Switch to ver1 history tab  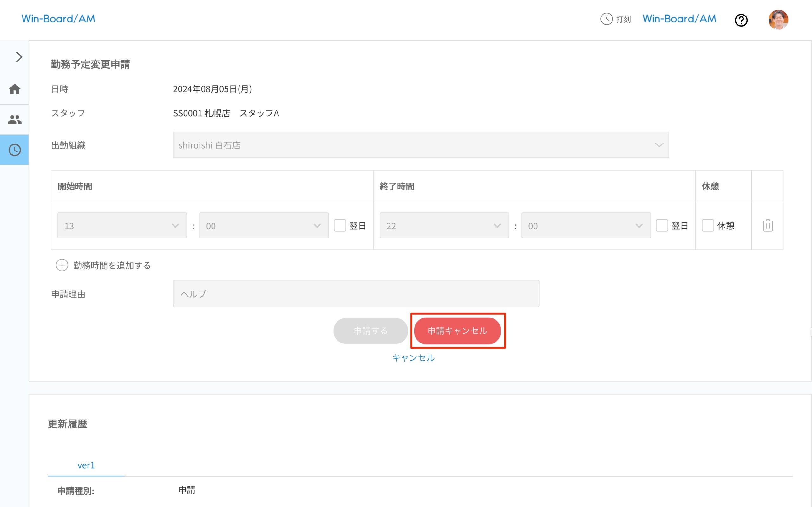point(86,465)
